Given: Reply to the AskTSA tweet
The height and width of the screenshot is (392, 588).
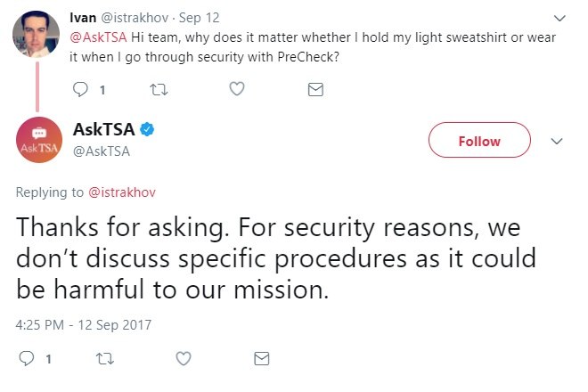Looking at the screenshot, I should 27,359.
